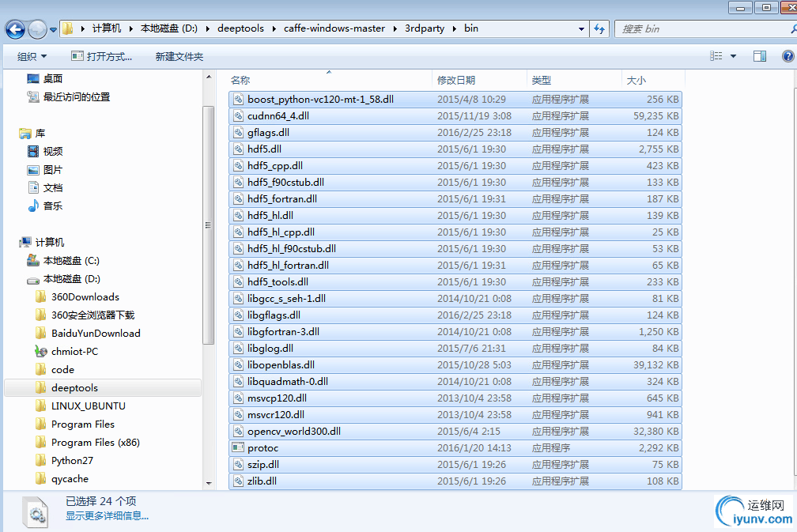Click the deeptools address bar segment
This screenshot has width=797, height=532.
pos(240,28)
